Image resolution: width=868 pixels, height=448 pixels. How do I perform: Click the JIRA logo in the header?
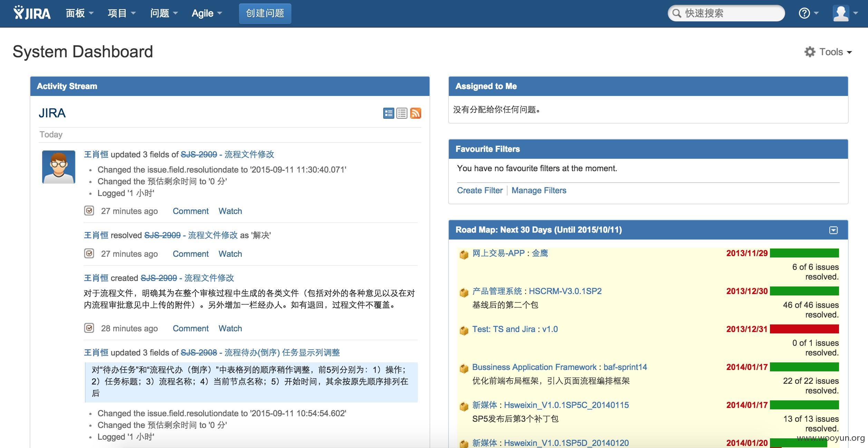32,13
